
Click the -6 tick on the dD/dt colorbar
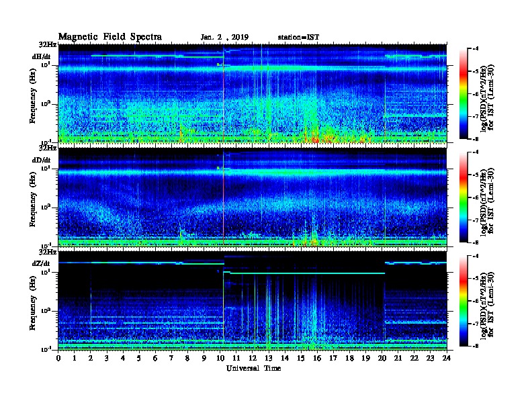coord(475,197)
